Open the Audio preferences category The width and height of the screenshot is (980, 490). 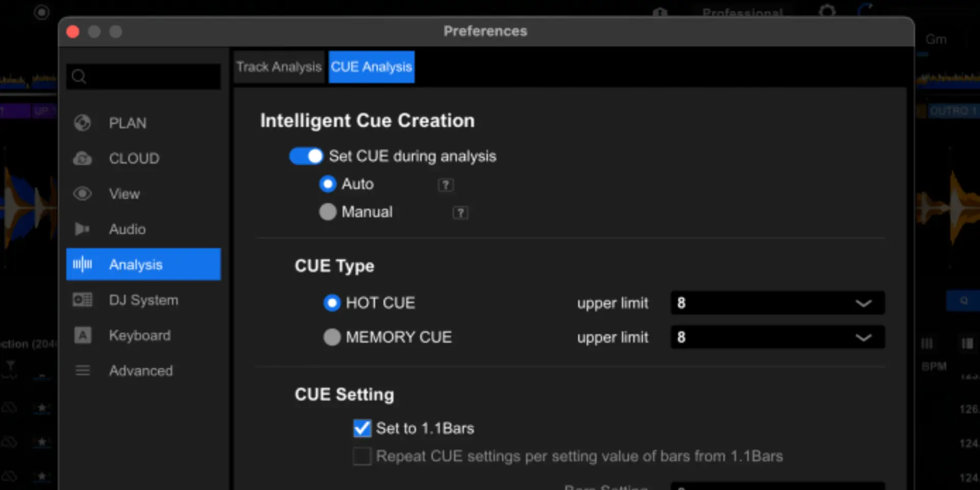[143, 229]
